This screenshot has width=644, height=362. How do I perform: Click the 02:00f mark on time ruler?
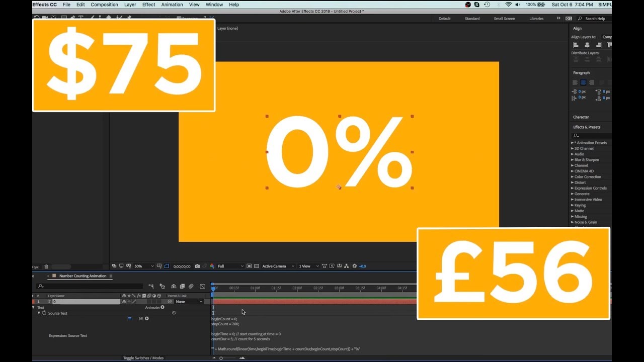tap(297, 288)
